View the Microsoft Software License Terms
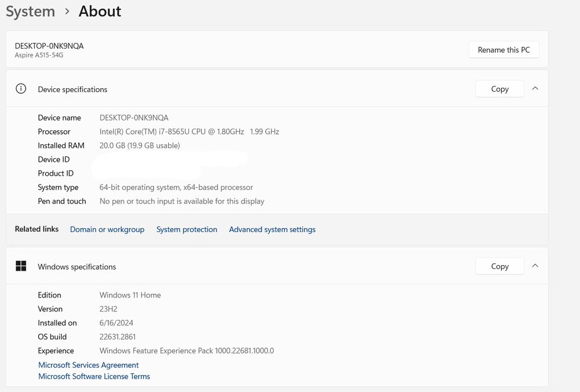The image size is (580, 392). coord(94,376)
